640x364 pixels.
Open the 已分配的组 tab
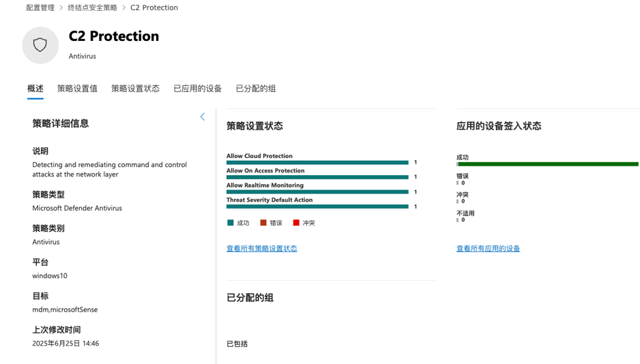click(x=256, y=89)
